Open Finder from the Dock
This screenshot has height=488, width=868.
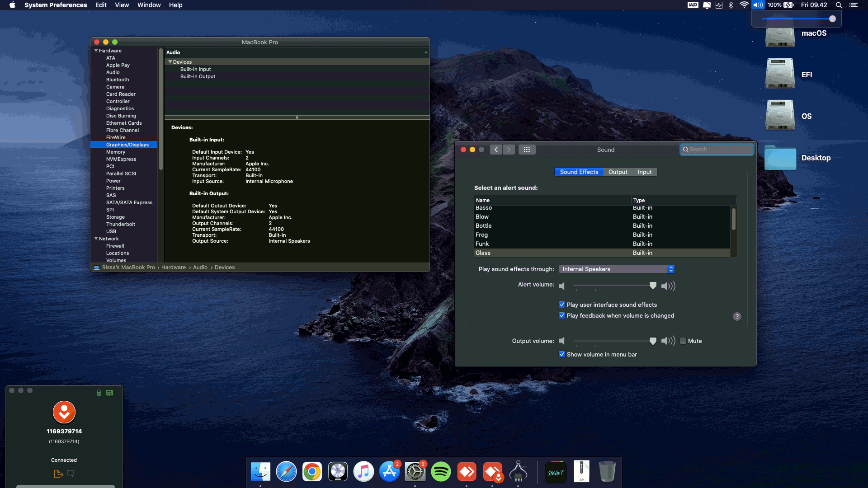(260, 472)
